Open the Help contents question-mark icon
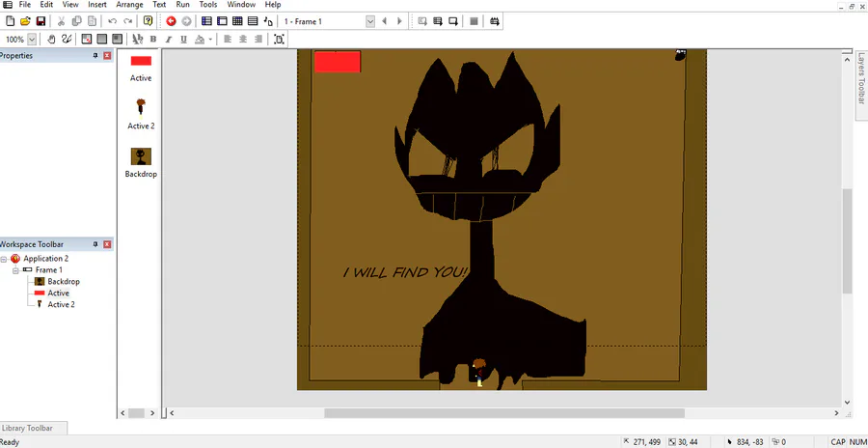The height and width of the screenshot is (448, 868). 148,21
